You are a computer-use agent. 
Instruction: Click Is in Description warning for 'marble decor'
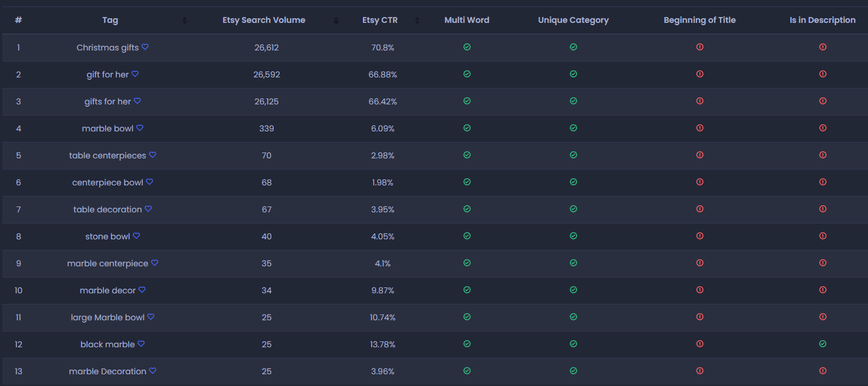[x=823, y=290]
